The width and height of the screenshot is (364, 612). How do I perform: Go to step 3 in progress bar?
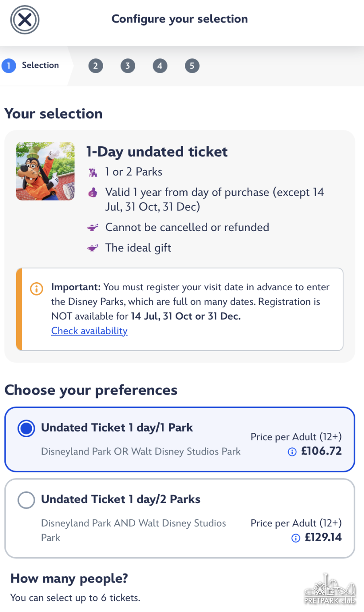(128, 66)
